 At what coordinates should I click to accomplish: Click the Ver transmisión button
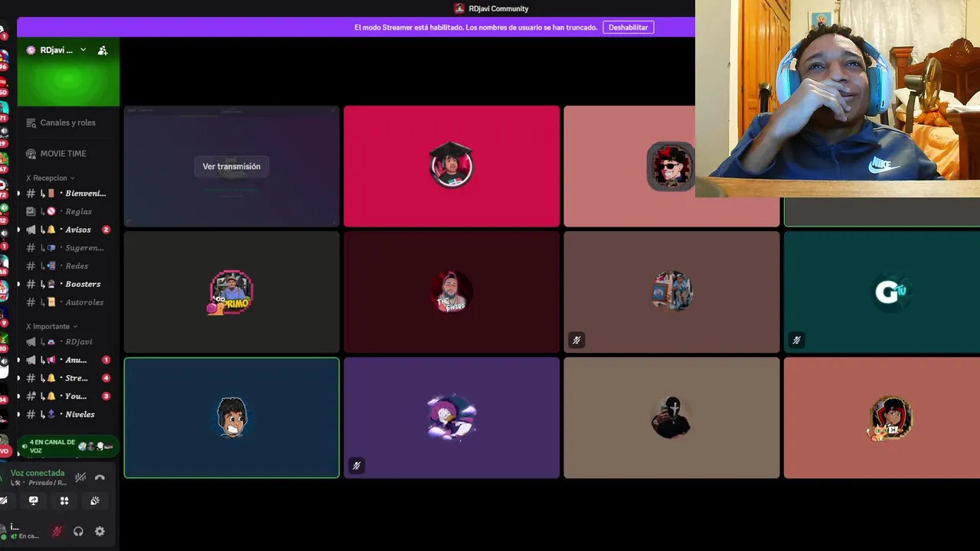click(x=231, y=166)
